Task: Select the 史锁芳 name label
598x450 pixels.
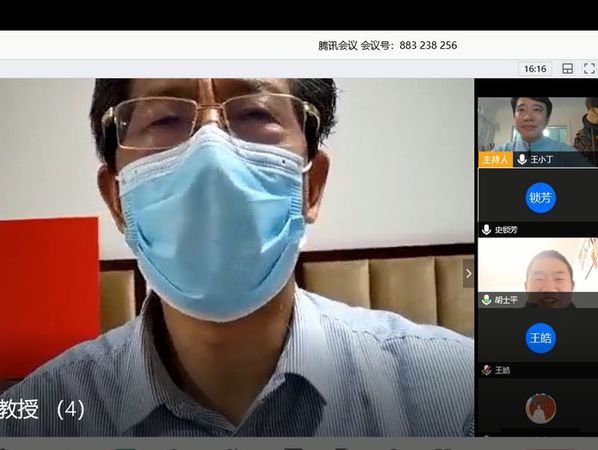Action: click(x=506, y=230)
